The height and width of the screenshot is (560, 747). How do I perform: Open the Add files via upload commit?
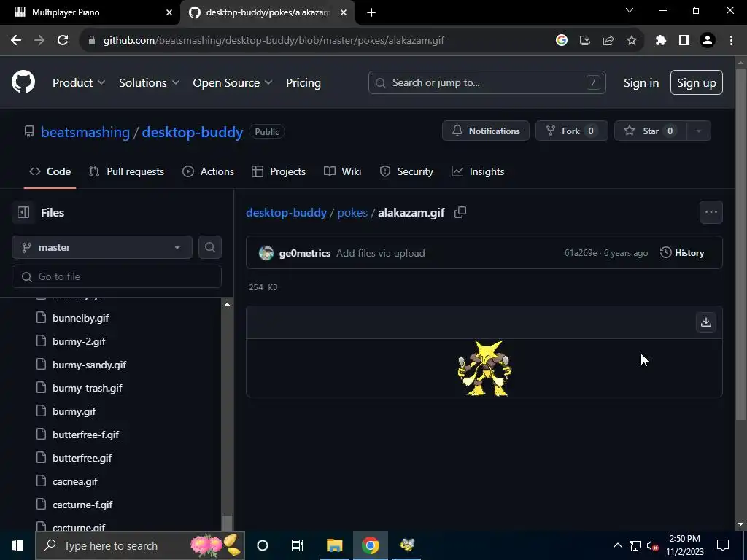(x=381, y=253)
